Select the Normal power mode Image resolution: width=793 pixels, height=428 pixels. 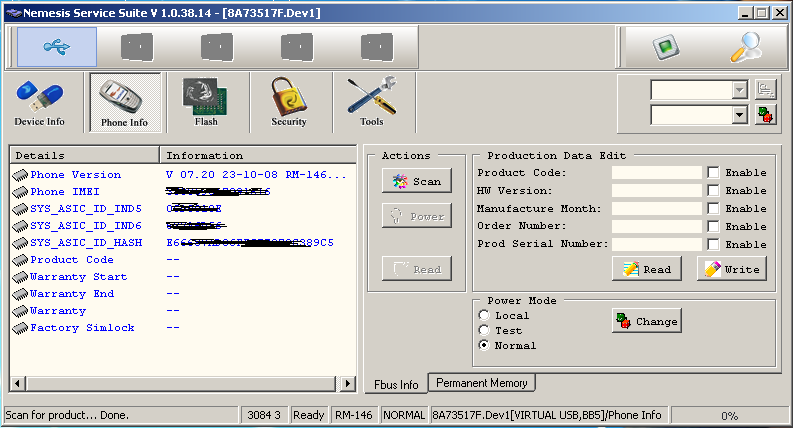click(x=484, y=345)
